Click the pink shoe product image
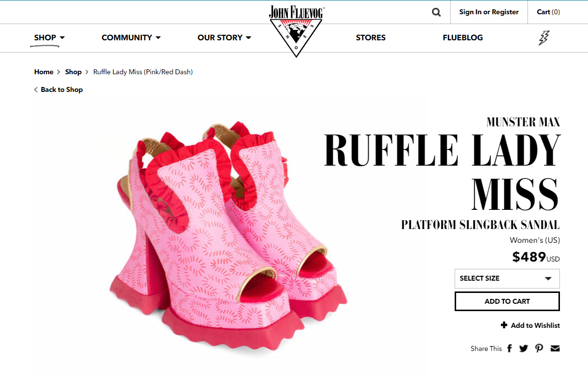 click(x=228, y=236)
